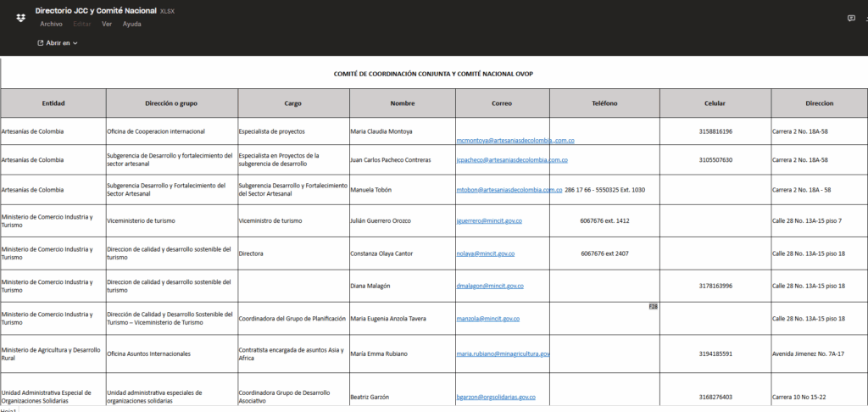Click the grayed-out Editar menu

click(82, 25)
